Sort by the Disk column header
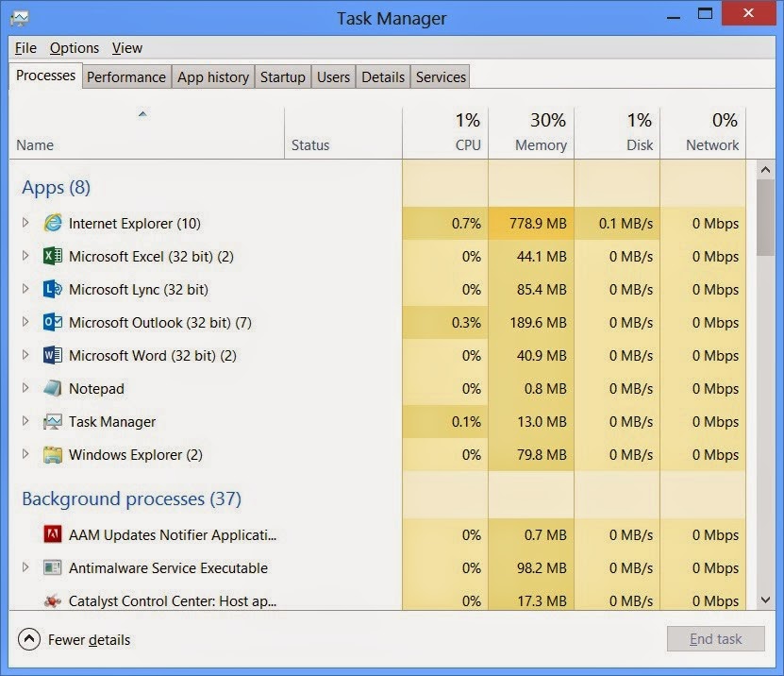 coord(617,134)
